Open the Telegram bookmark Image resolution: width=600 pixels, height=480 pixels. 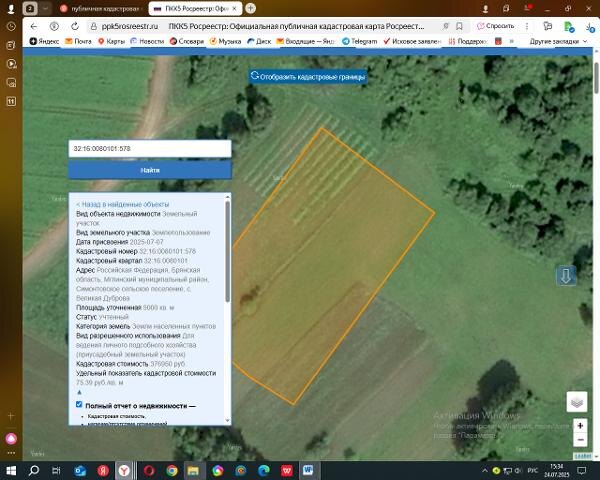(x=359, y=41)
